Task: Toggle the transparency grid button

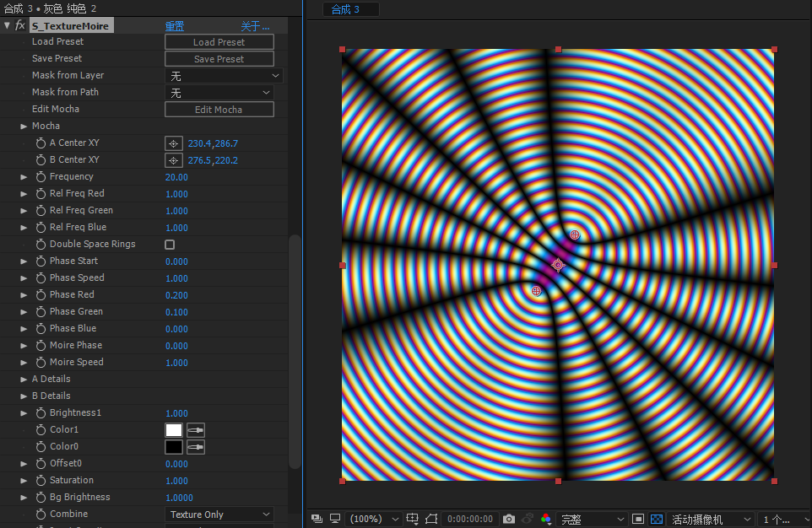Action: pyautogui.click(x=657, y=519)
